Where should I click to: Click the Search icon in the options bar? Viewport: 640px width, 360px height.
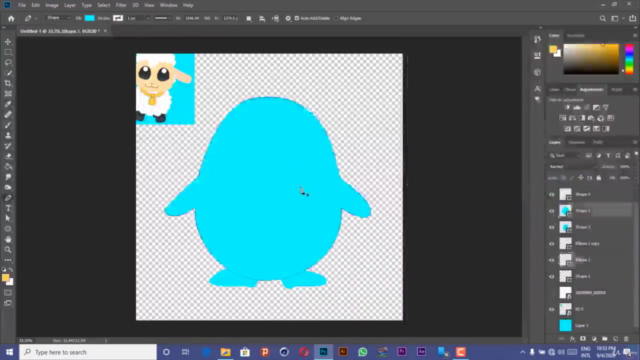(x=602, y=18)
